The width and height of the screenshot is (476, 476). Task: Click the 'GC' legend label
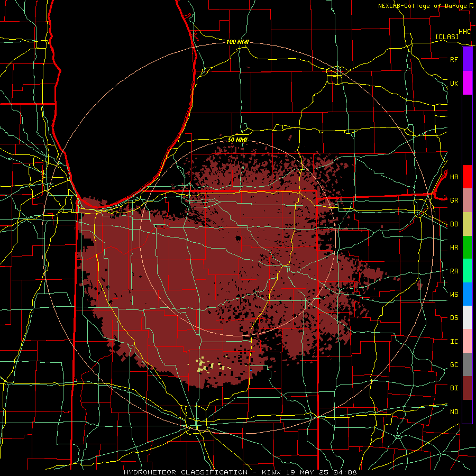(x=454, y=365)
